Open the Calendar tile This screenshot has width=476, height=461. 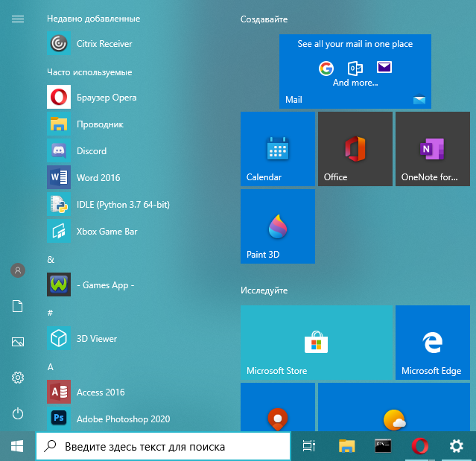tap(278, 149)
